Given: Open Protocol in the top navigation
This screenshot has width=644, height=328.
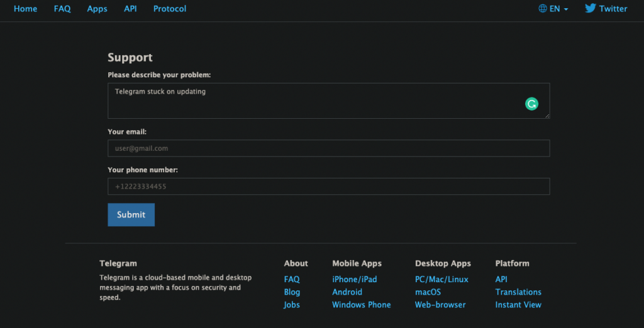Looking at the screenshot, I should click(x=170, y=9).
